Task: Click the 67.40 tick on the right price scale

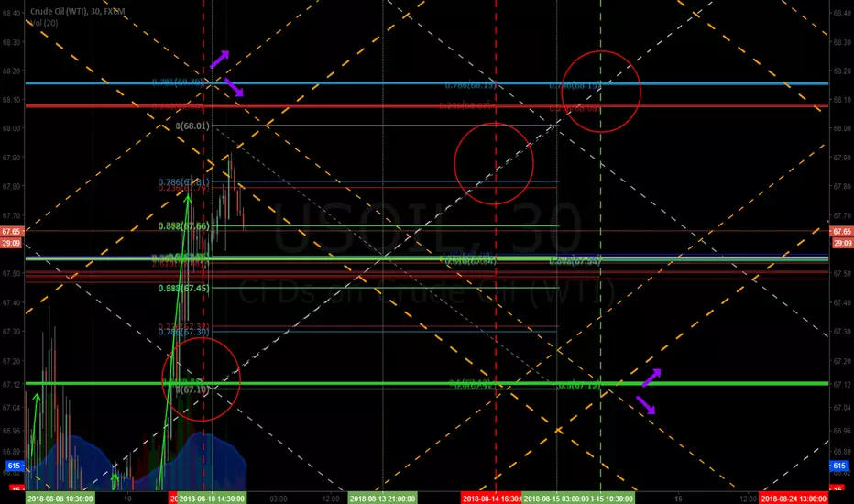Action: tap(841, 302)
